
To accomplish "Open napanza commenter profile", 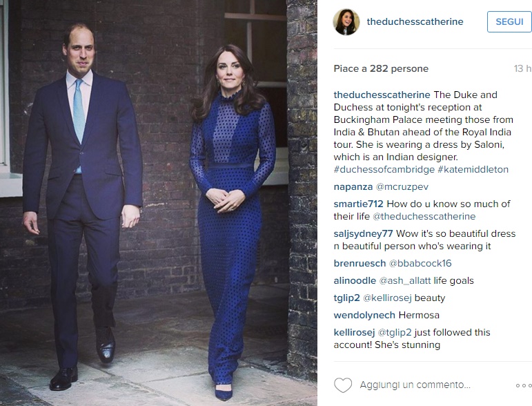I will click(x=353, y=187).
